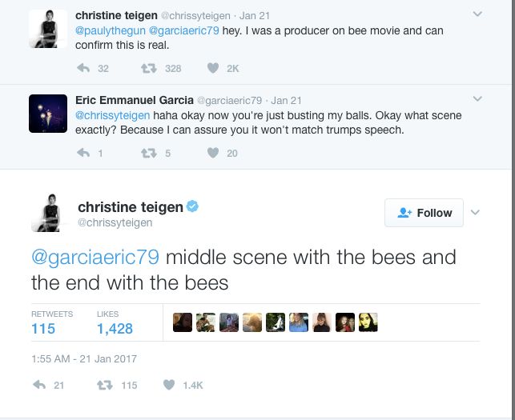The image size is (515, 420).
Task: Open the first tweet's options chevron
Action: click(478, 14)
